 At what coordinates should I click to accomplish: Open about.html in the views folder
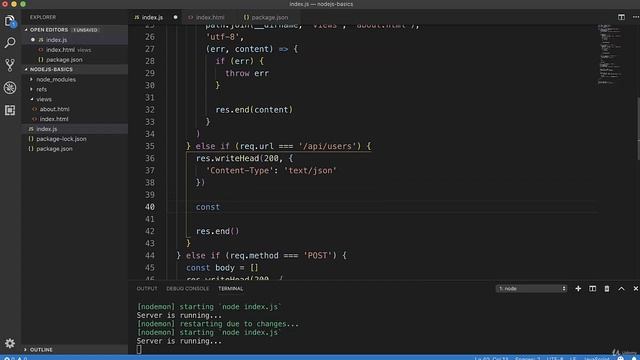tap(54, 109)
